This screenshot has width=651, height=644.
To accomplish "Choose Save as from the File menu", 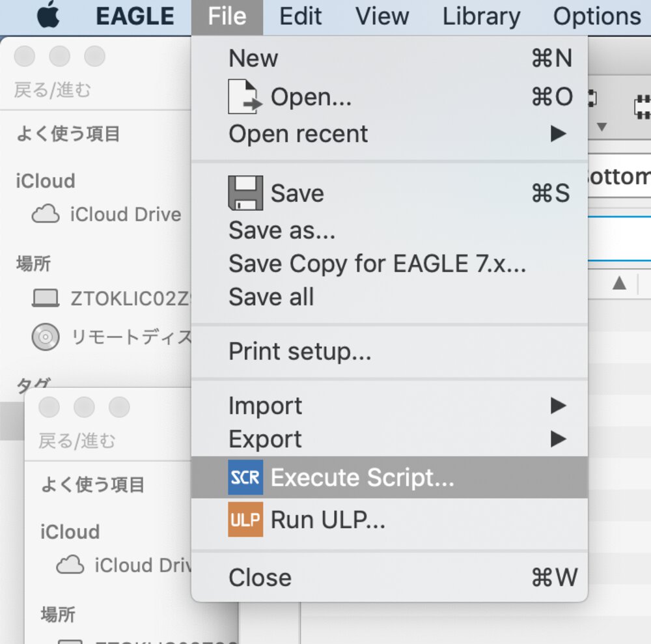I will (282, 231).
